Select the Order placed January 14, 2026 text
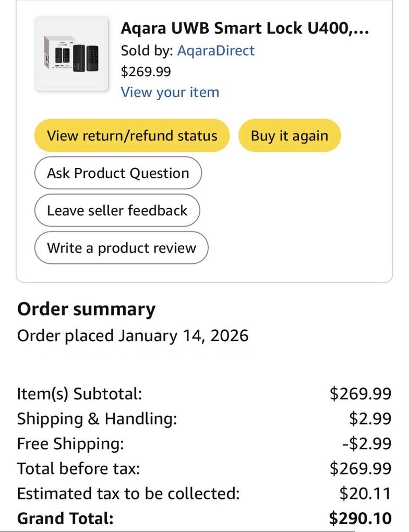 pos(133,335)
